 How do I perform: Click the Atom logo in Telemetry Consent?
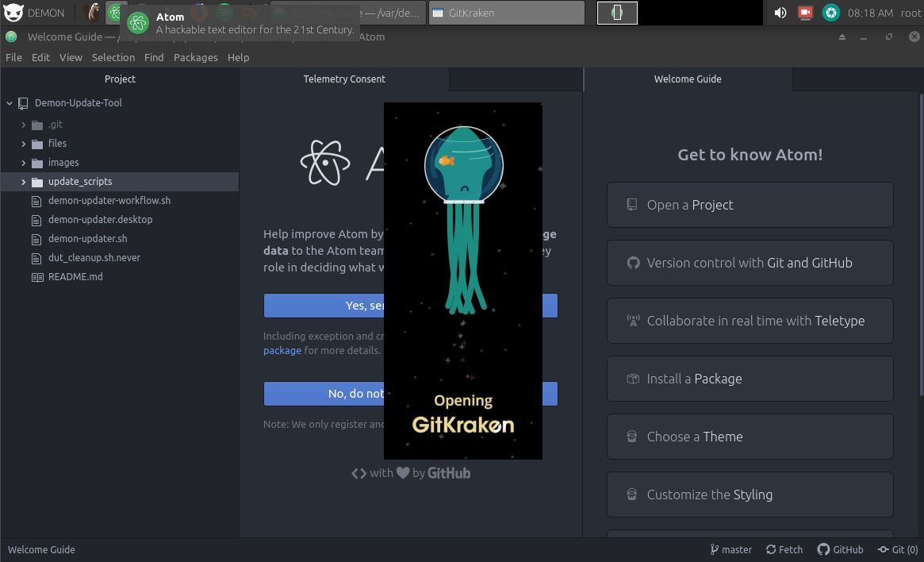325,163
